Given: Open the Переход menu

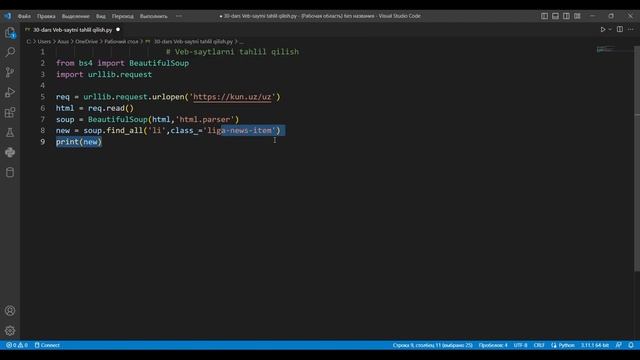Looking at the screenshot, I should 122,16.
